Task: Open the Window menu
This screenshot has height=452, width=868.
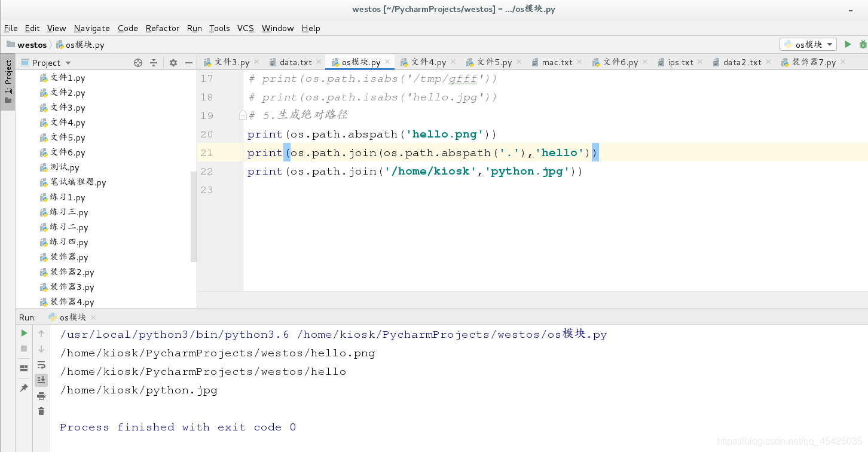Action: [x=278, y=28]
